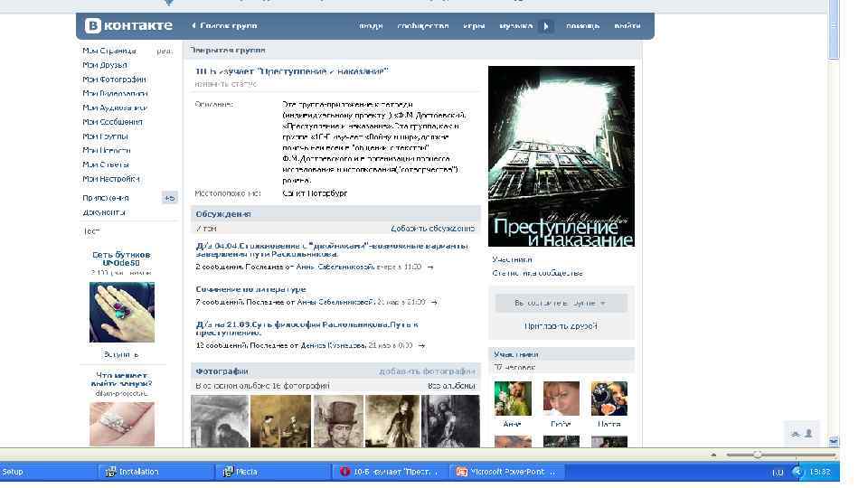Click 'Добавить обсуждение' link
868x488 pixels.
click(x=432, y=229)
